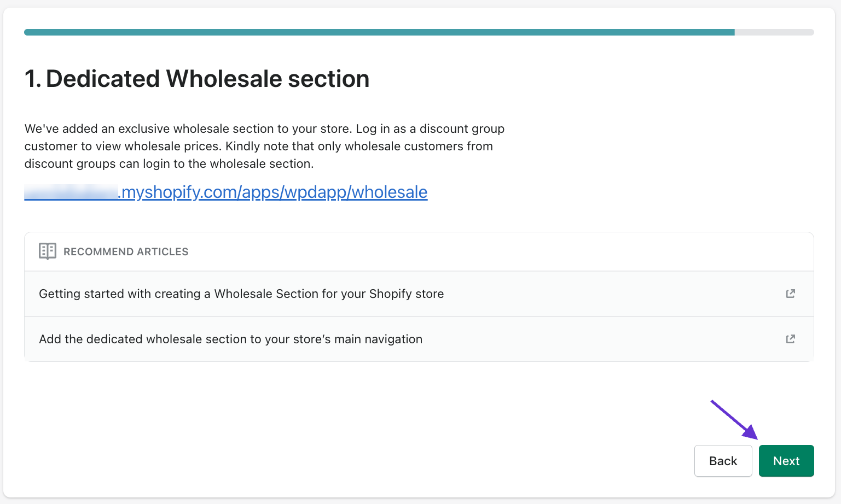Click the purple arrow annotation
This screenshot has height=504, width=841.
point(734,420)
